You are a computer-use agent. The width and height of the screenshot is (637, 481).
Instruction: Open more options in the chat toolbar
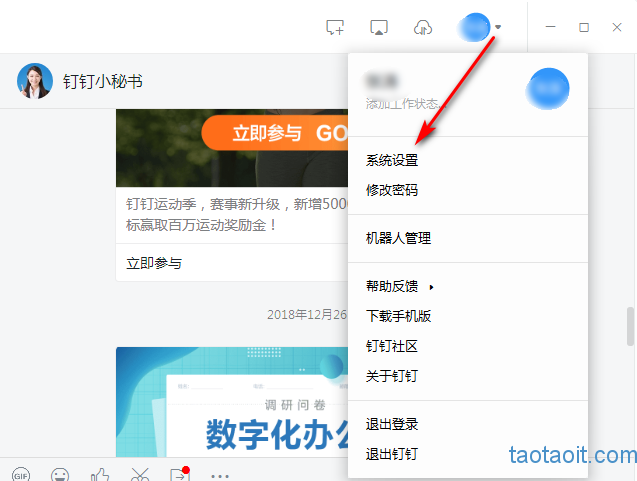click(x=220, y=476)
